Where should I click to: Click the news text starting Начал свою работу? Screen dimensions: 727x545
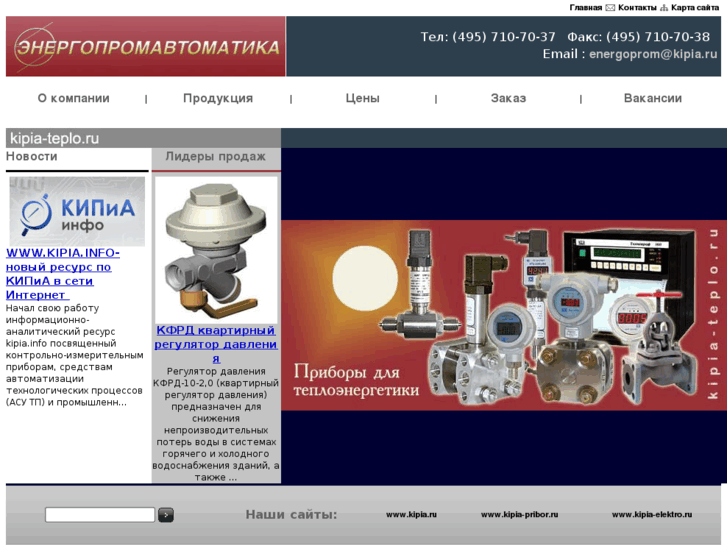pyautogui.click(x=74, y=355)
